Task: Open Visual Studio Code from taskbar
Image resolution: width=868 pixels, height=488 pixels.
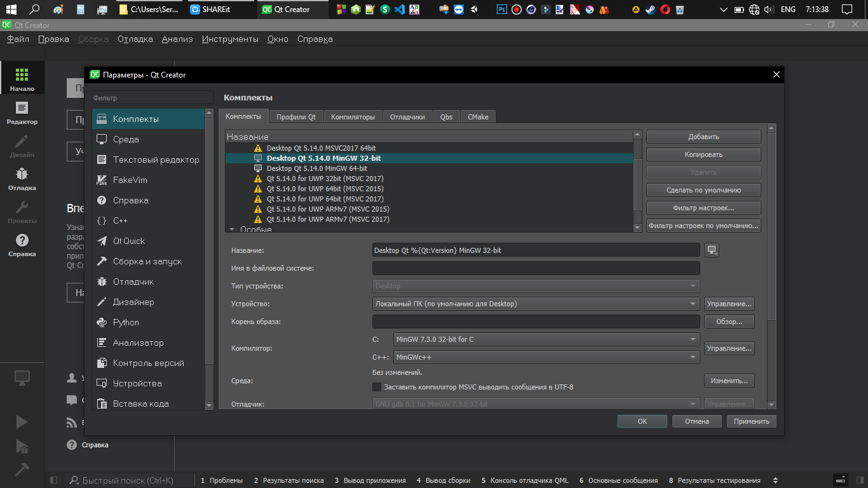Action: (x=399, y=10)
